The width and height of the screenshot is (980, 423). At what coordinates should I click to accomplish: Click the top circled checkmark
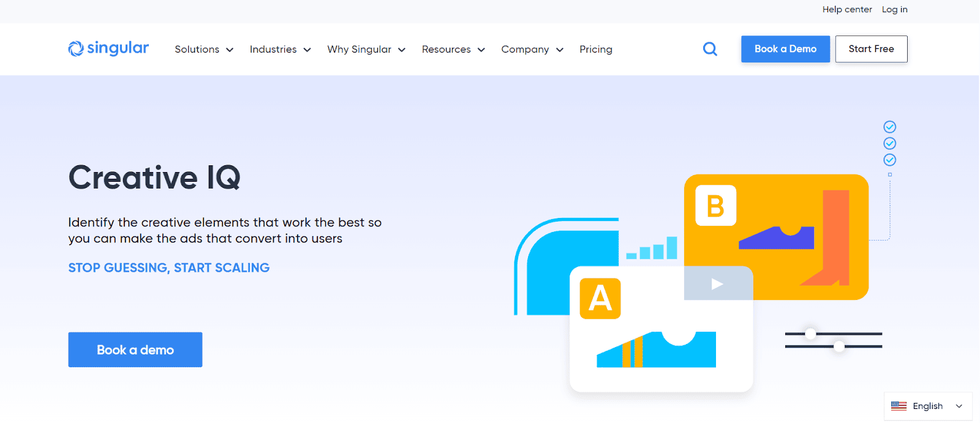tap(889, 127)
